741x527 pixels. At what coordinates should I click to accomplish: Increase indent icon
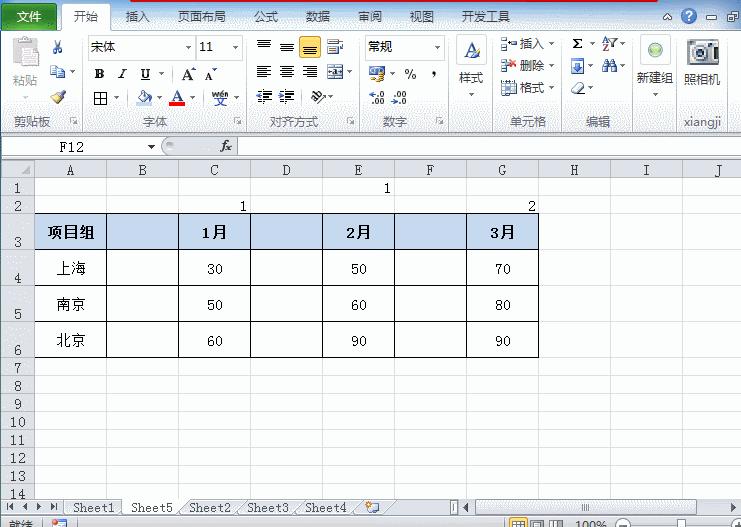click(x=286, y=97)
